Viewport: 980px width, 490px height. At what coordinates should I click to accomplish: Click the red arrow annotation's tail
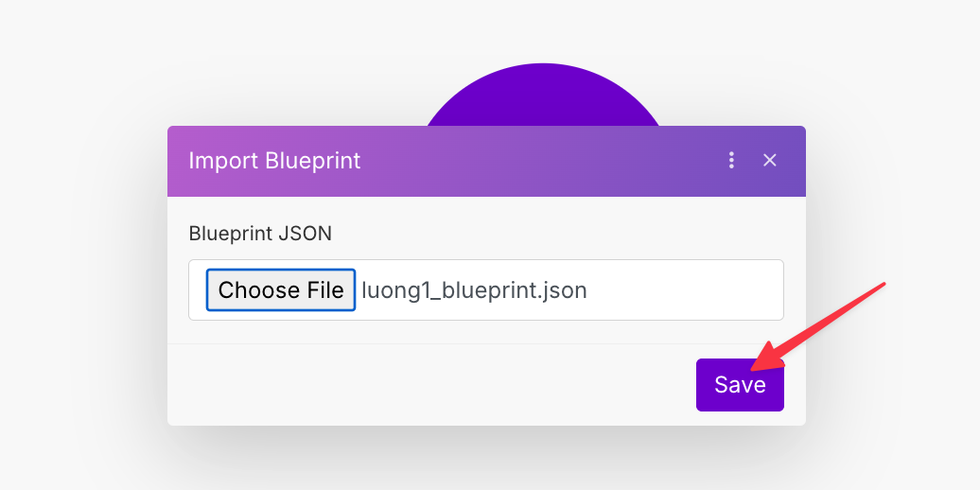(x=878, y=286)
